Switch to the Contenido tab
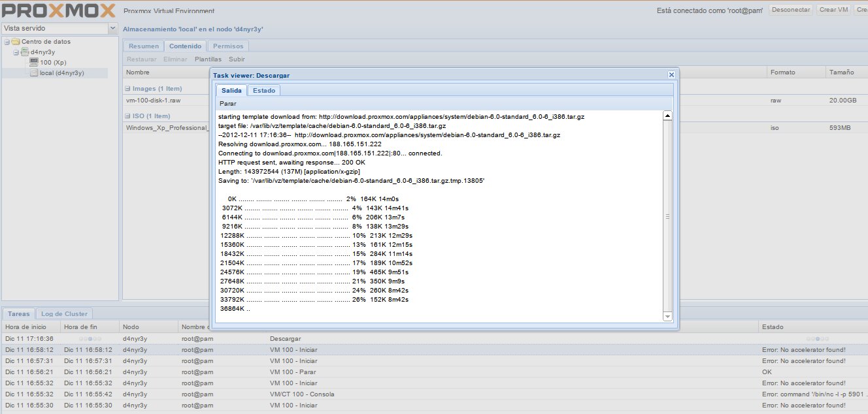The height and width of the screenshot is (414, 868). pos(186,46)
